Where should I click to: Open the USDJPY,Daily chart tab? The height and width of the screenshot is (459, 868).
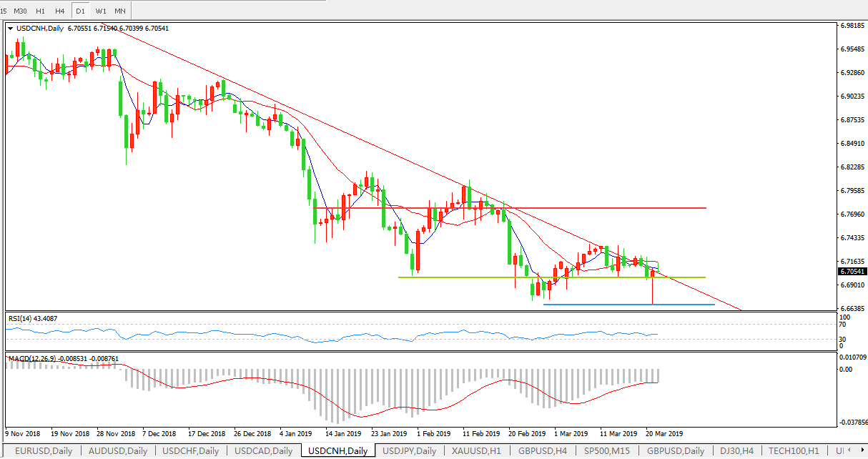pos(410,451)
